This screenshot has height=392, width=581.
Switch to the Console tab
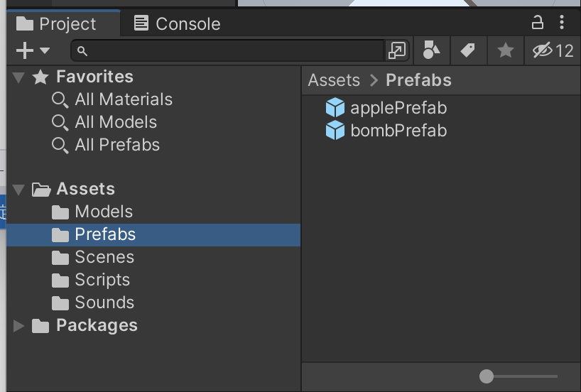177,23
